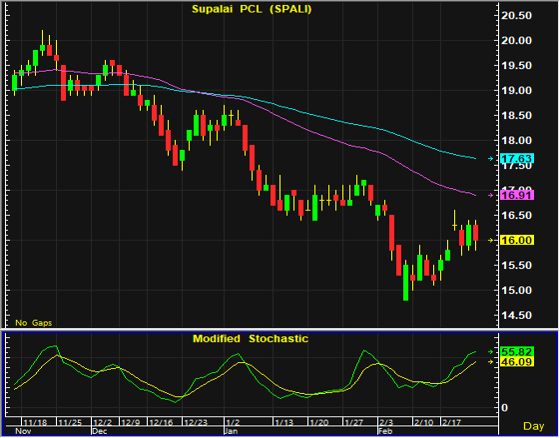Click the 12/23 date axis label
560x438 pixels.
pos(196,423)
